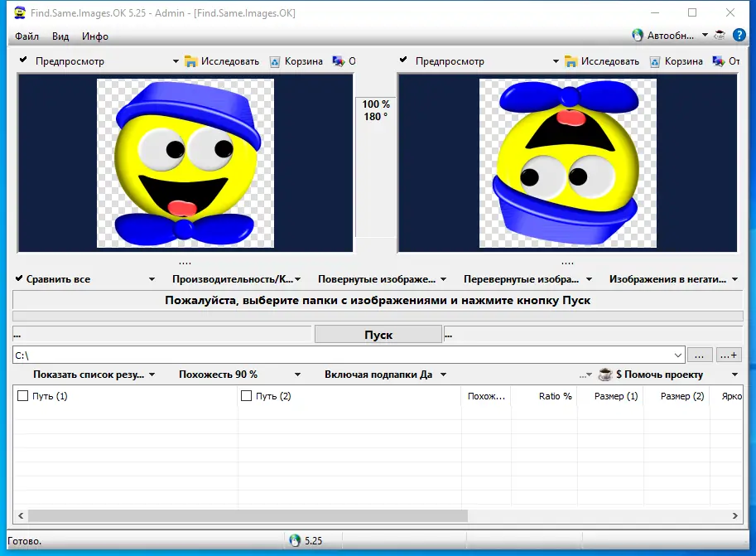Image resolution: width=756 pixels, height=556 pixels.
Task: Click the 5.25 version globe icon in status bar
Action: pos(295,540)
